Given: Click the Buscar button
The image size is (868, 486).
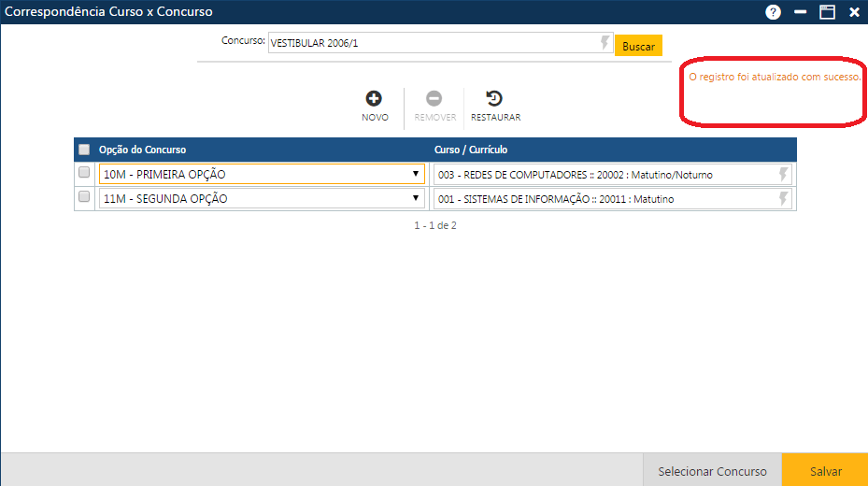Looking at the screenshot, I should click(638, 46).
